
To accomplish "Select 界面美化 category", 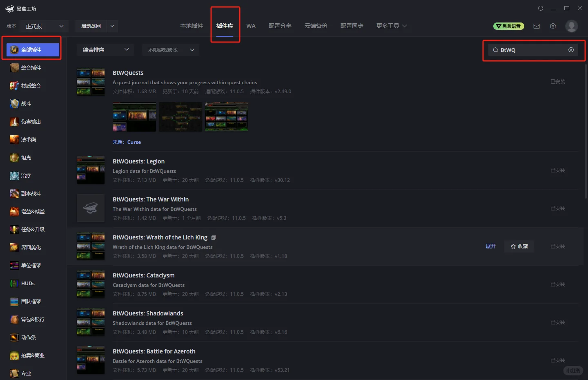I will coord(33,248).
